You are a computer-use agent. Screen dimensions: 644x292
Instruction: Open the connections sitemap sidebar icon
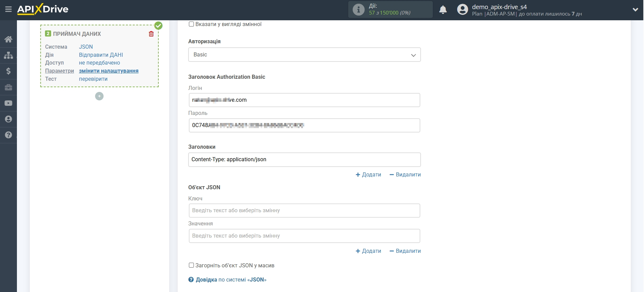tap(8, 55)
